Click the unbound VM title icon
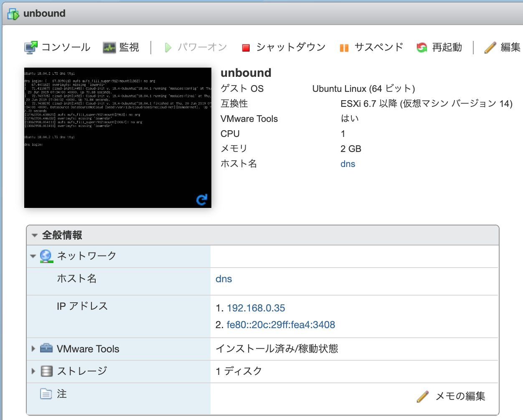Screen dimensions: 523x420 [13, 14]
